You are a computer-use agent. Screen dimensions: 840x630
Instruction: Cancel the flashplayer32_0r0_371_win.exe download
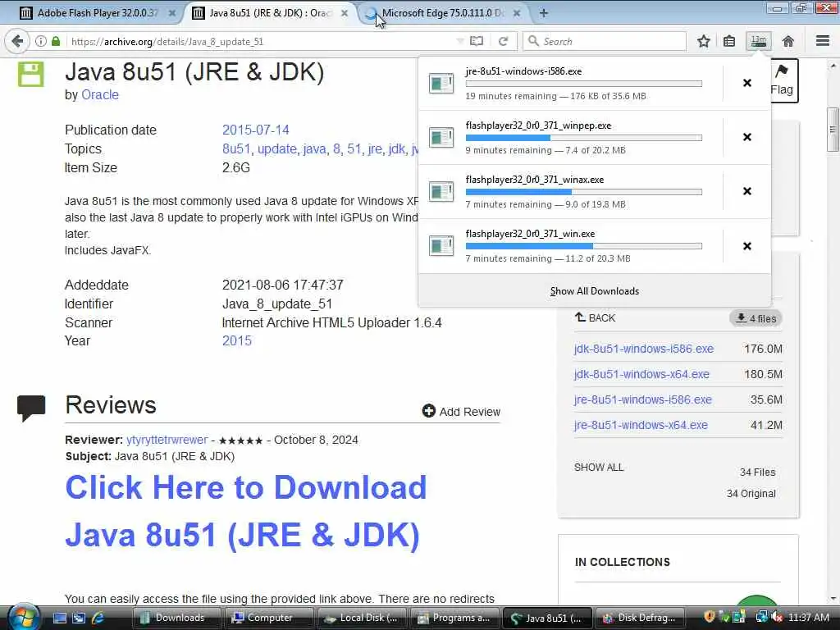(746, 246)
